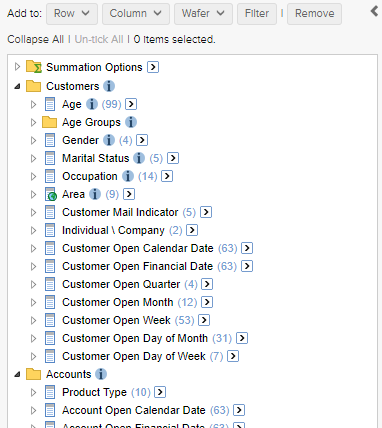Image resolution: width=382 pixels, height=428 pixels.
Task: Click arrow button next to Customer Mail Indicator
Action: coord(206,212)
